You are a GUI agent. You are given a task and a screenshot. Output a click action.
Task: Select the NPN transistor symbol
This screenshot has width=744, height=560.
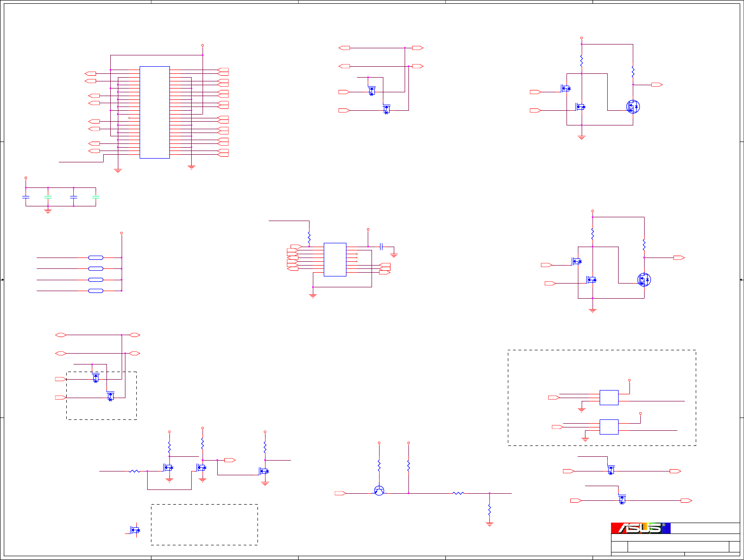coord(379,491)
